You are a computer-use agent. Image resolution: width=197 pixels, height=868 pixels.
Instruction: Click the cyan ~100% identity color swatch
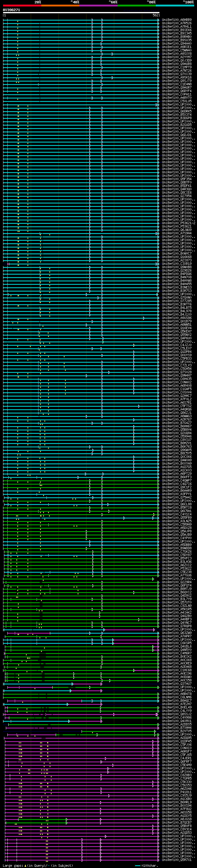coord(175,6)
